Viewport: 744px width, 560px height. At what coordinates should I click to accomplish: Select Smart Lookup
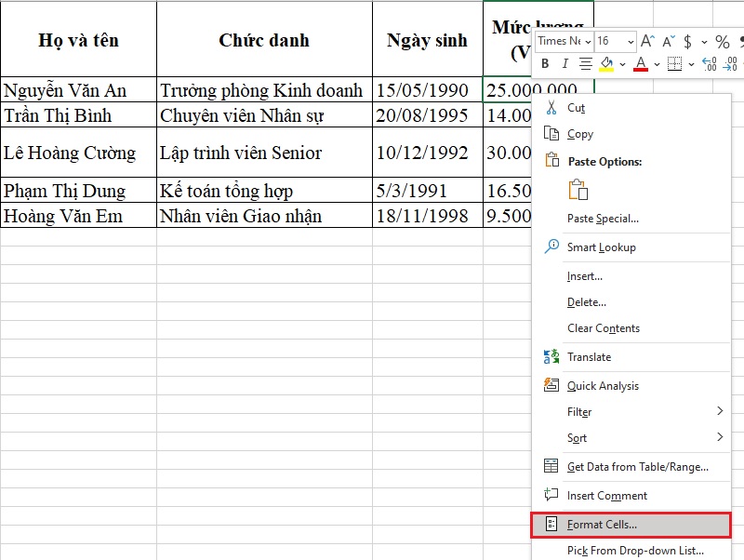coord(631,247)
